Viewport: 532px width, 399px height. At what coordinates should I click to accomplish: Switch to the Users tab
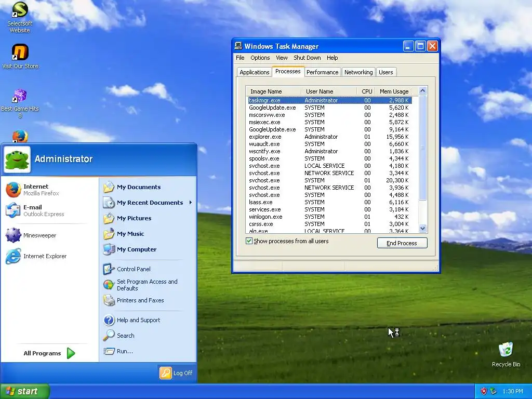pyautogui.click(x=386, y=72)
